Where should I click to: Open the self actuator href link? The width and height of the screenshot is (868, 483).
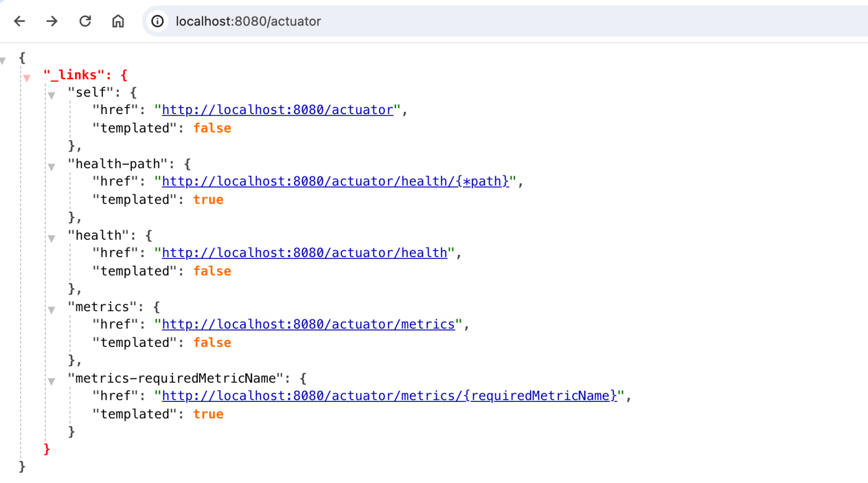pyautogui.click(x=277, y=110)
